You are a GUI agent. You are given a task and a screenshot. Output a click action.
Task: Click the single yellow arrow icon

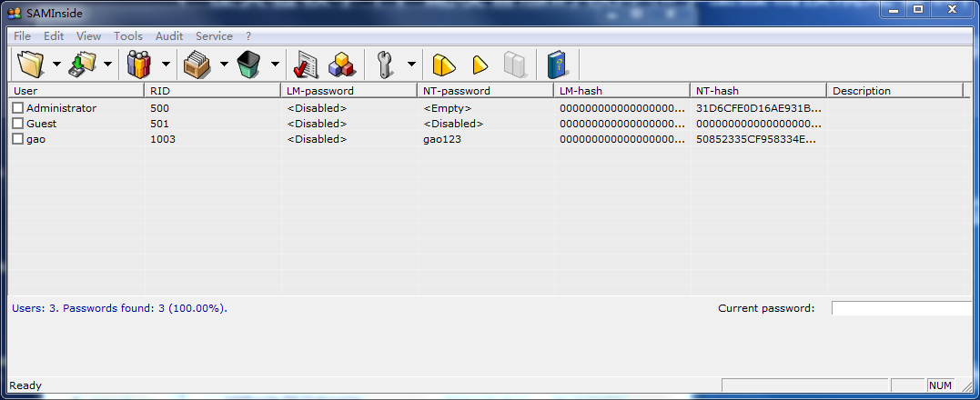coord(480,65)
